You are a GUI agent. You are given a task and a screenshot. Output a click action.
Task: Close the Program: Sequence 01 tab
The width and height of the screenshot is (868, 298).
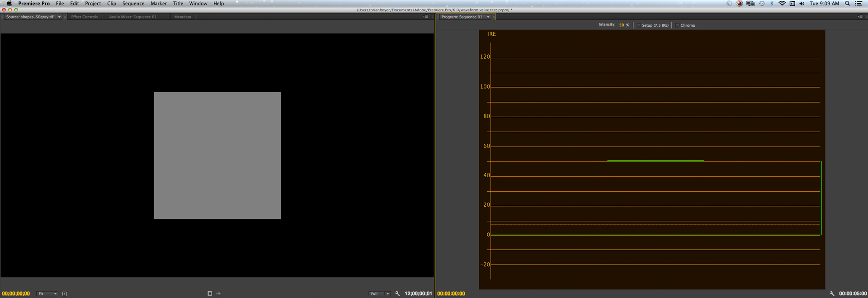click(494, 17)
